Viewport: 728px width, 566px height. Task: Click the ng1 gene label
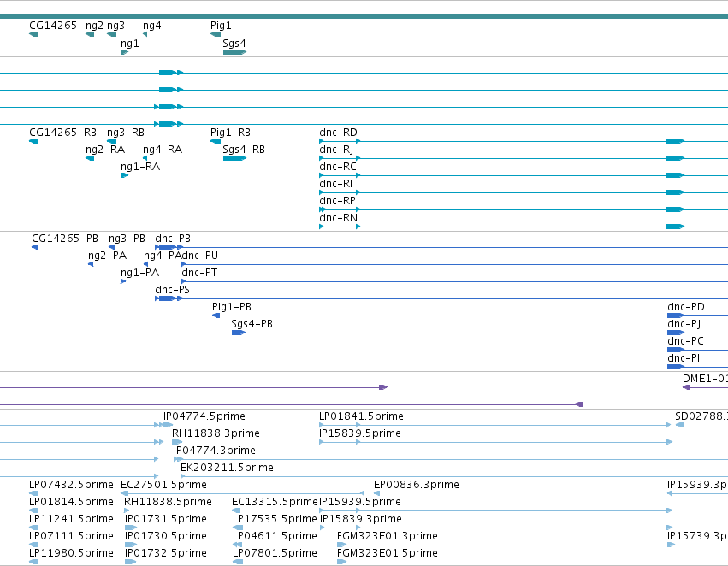129,43
